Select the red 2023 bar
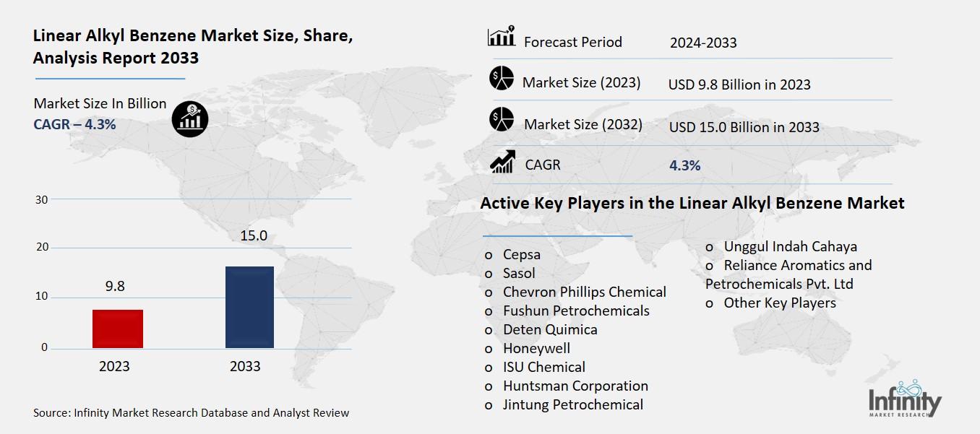This screenshot has height=434, width=980. (118, 329)
